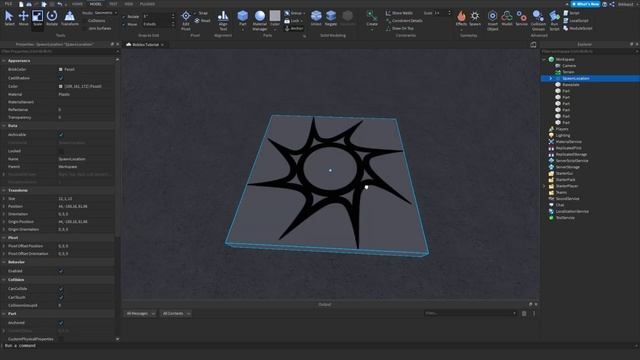Toggle the Collisions checkbox in Tools
The height and width of the screenshot is (360, 640).
click(x=84, y=20)
